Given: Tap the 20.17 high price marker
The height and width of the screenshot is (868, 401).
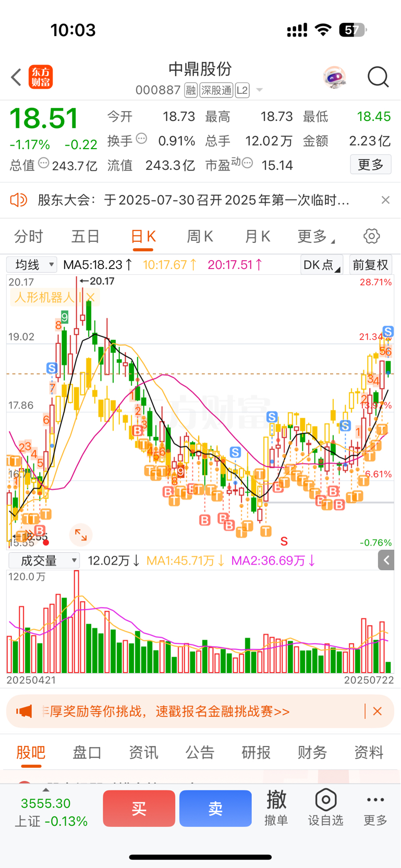Looking at the screenshot, I should click(x=97, y=281).
